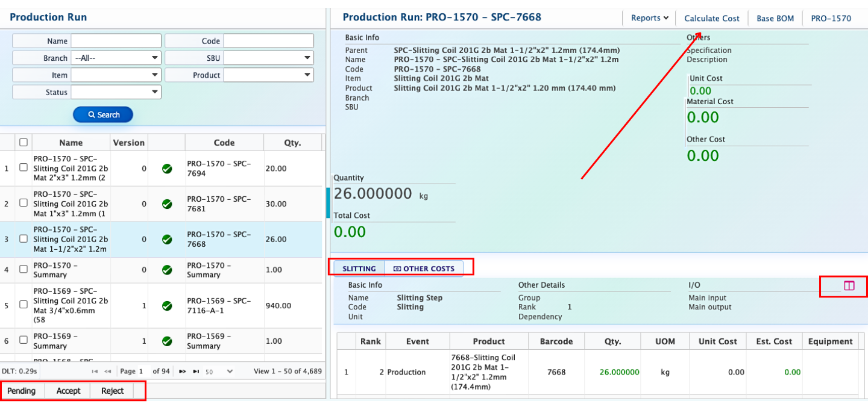Check the select-all checkbox in table header
Screen dimensions: 868x404
24,143
